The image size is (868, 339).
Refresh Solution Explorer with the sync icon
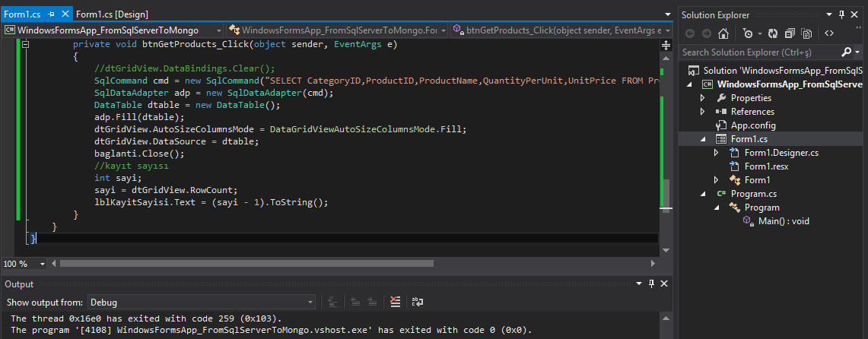pyautogui.click(x=773, y=33)
